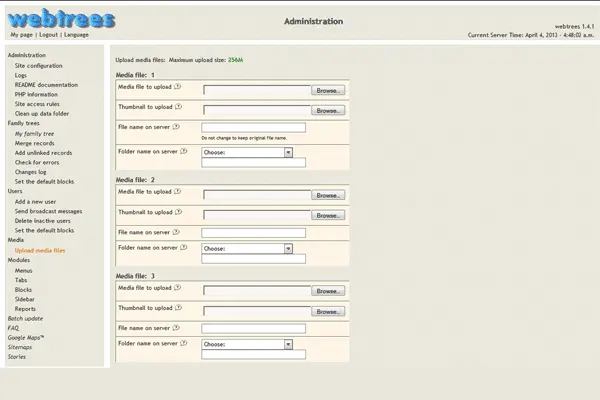Viewport: 600px width, 400px height.
Task: Open Site configuration in the sidebar
Action: [38, 65]
